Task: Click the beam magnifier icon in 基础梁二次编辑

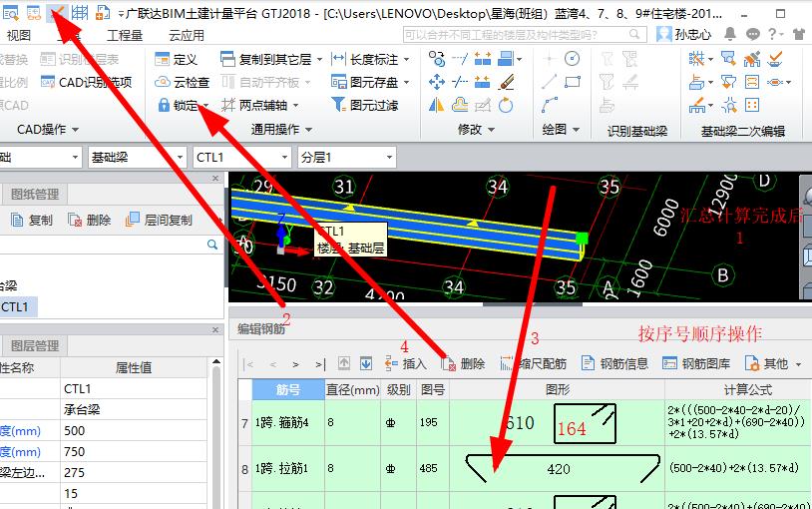Action: point(728,59)
